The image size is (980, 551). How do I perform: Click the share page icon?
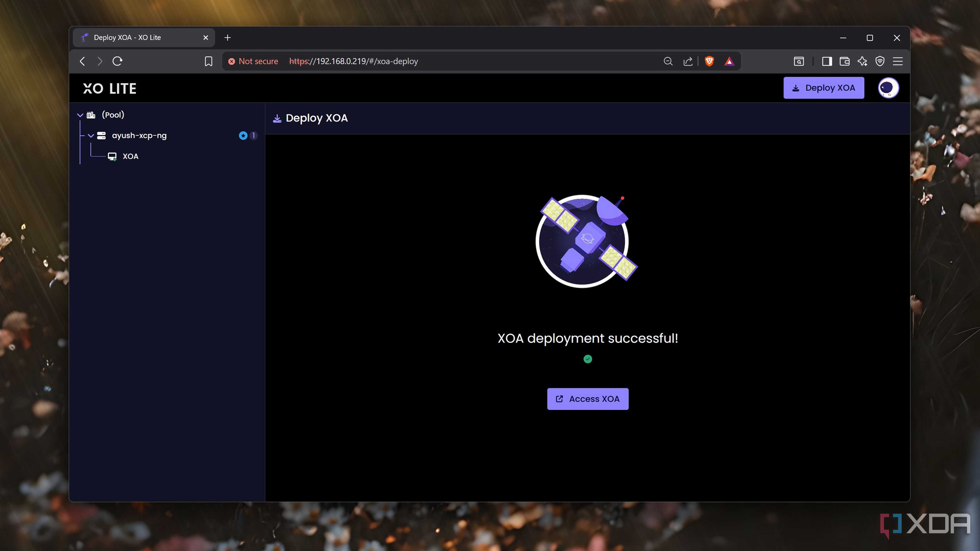[688, 61]
